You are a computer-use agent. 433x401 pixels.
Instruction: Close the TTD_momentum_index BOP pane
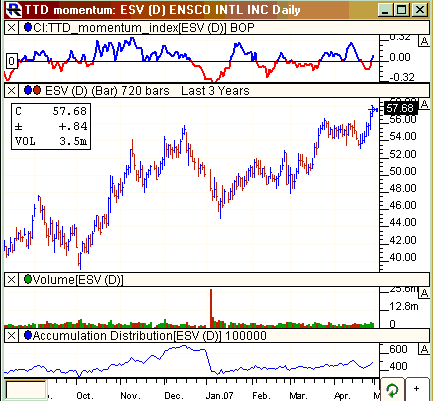coord(11,27)
